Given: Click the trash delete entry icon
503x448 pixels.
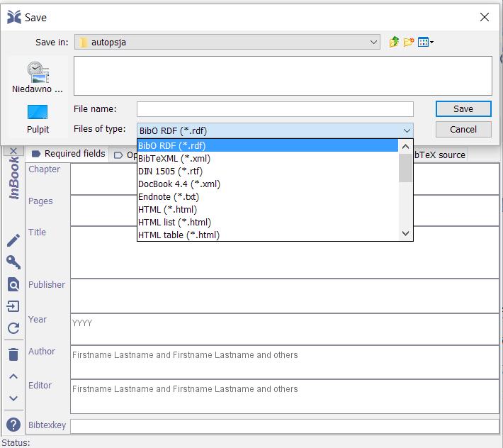Looking at the screenshot, I should (13, 354).
